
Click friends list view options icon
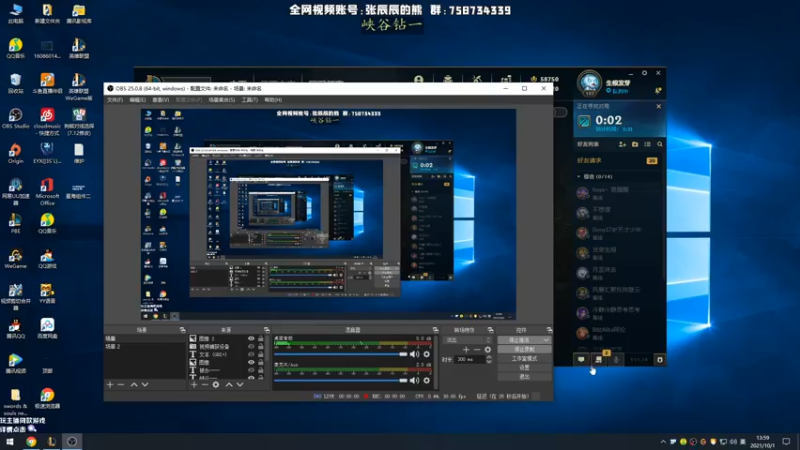point(647,144)
